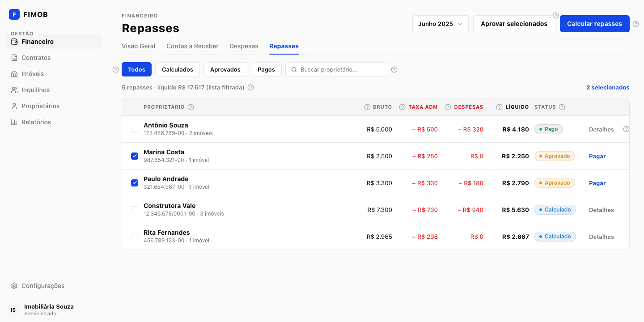Click Pagar for Marina Costa
The height and width of the screenshot is (322, 644).
pos(597,156)
